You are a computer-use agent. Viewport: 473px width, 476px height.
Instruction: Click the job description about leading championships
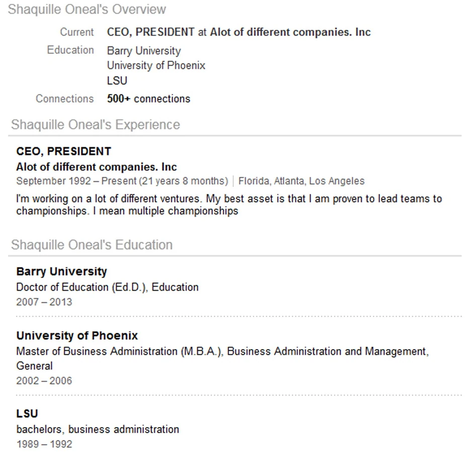point(229,205)
